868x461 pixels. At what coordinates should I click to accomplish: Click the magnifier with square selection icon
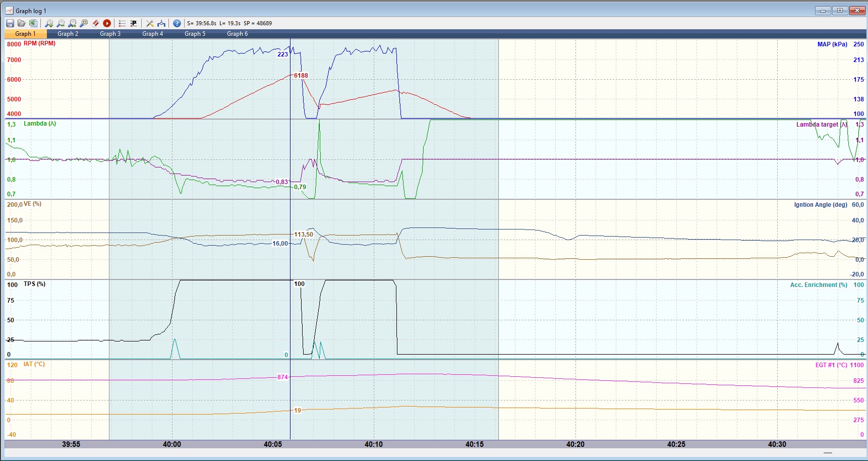pos(84,23)
